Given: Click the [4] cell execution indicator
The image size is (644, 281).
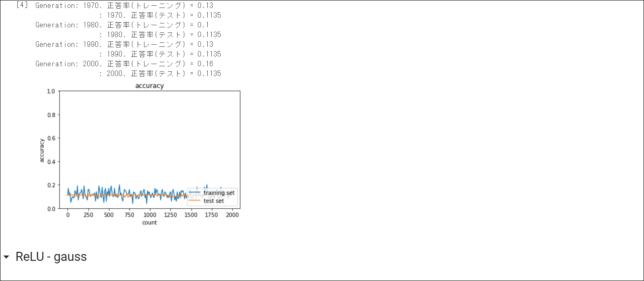Looking at the screenshot, I should [22, 5].
